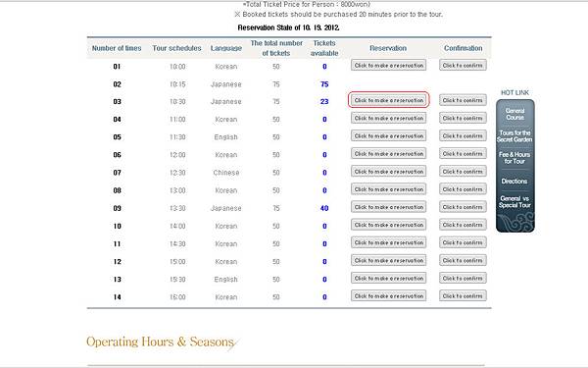This screenshot has width=588, height=368.
Task: Confirm reservation for tour 12
Action: click(463, 260)
